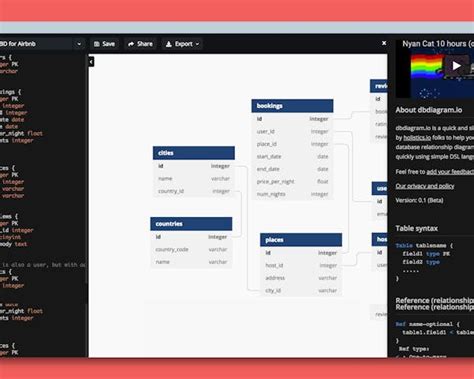
Task: Click the Save floppy disk icon
Action: coord(97,44)
